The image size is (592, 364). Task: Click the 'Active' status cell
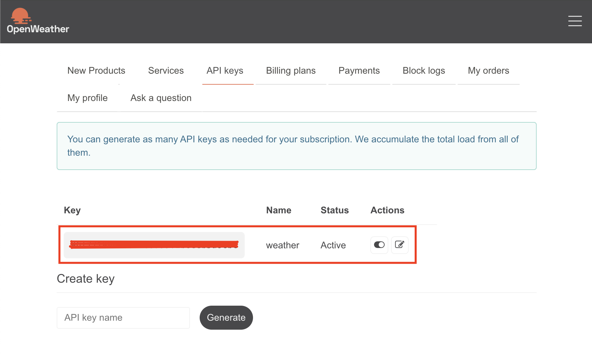(333, 245)
